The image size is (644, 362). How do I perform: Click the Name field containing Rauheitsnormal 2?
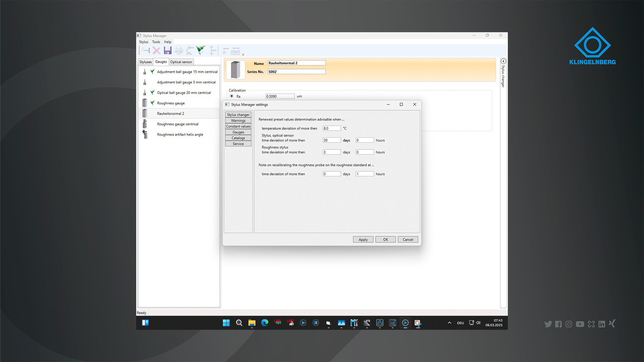click(297, 63)
